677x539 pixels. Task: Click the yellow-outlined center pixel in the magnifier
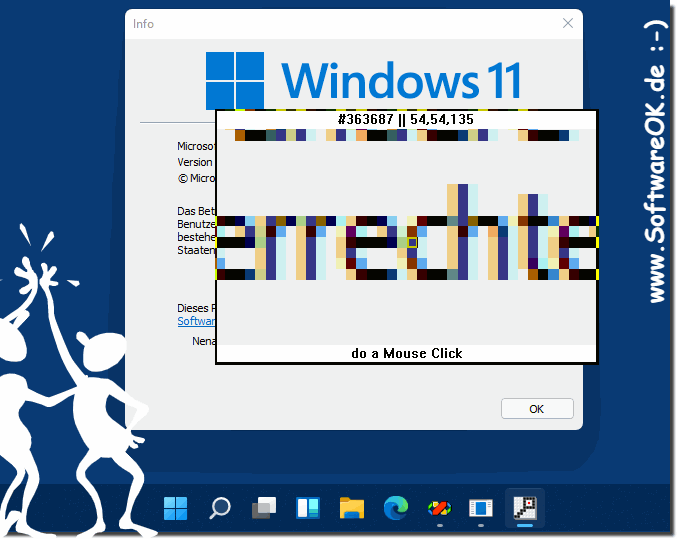tap(412, 243)
